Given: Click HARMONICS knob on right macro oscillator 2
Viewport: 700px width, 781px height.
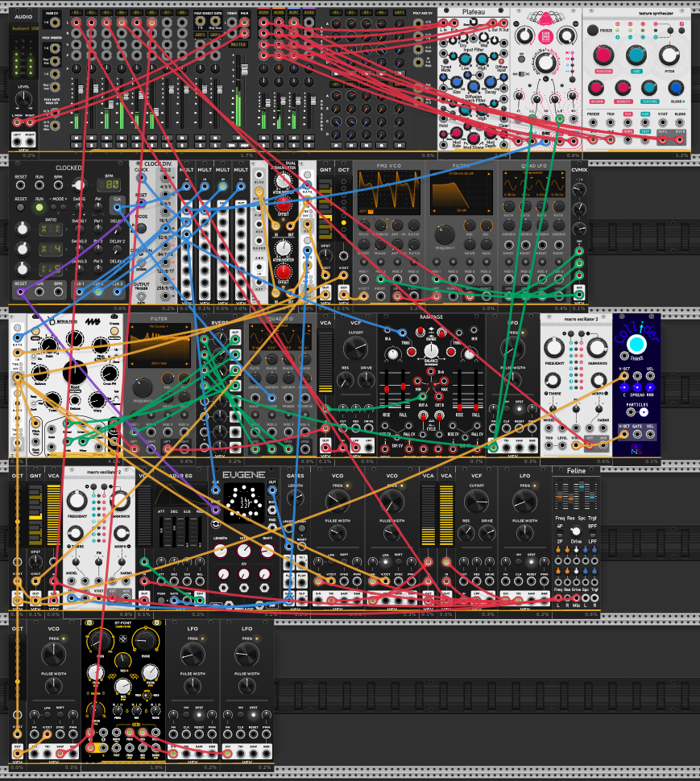Looking at the screenshot, I should click(598, 348).
